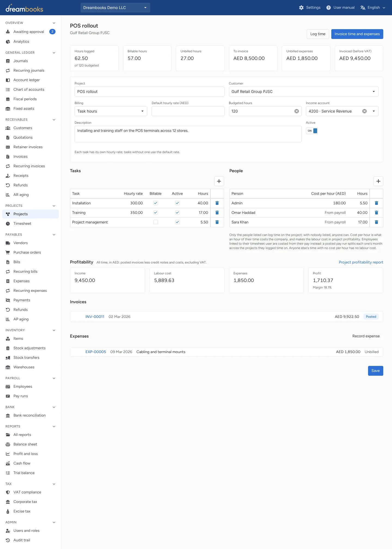Clear the Income account selection
The width and height of the screenshot is (392, 549).
[364, 111]
